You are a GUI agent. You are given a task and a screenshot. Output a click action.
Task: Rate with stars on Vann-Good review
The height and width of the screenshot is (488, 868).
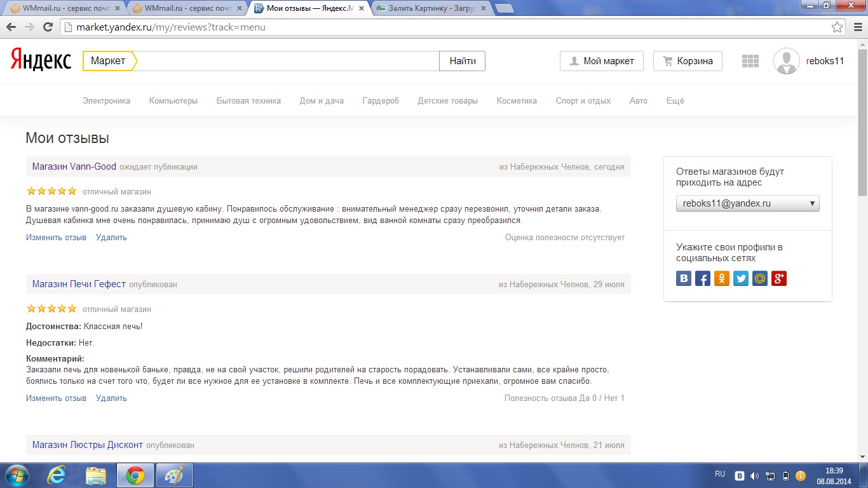coord(51,191)
